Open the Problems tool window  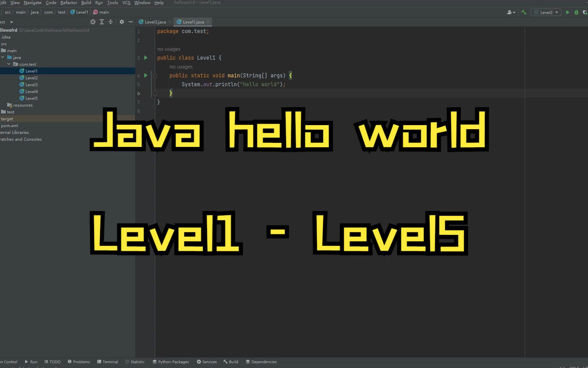coord(79,362)
